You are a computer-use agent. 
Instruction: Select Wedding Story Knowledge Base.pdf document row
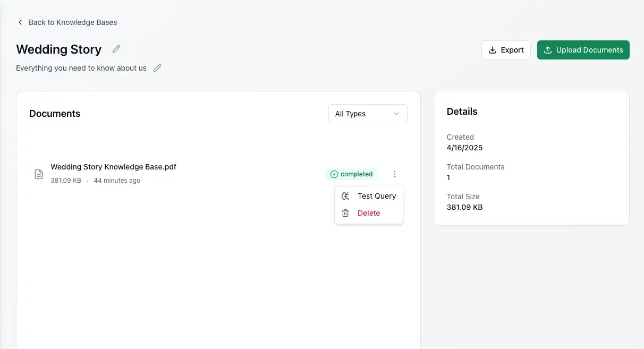tap(113, 166)
